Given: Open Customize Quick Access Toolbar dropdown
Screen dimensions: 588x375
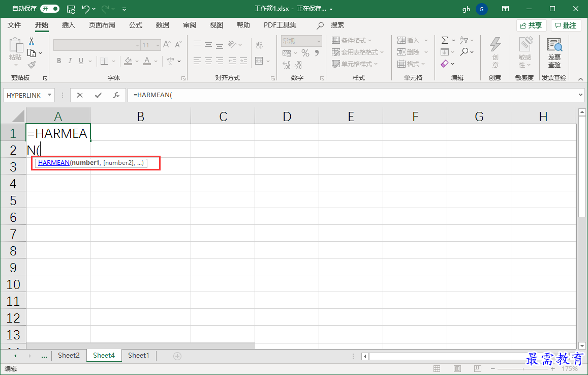Looking at the screenshot, I should (124, 9).
